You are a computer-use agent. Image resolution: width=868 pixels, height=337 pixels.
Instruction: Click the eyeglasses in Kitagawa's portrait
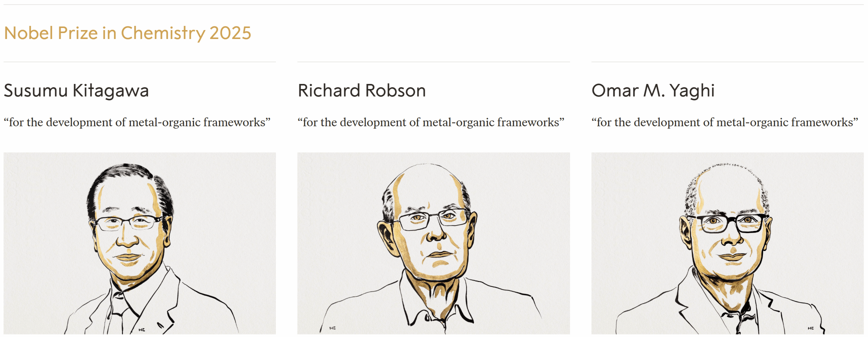point(128,223)
